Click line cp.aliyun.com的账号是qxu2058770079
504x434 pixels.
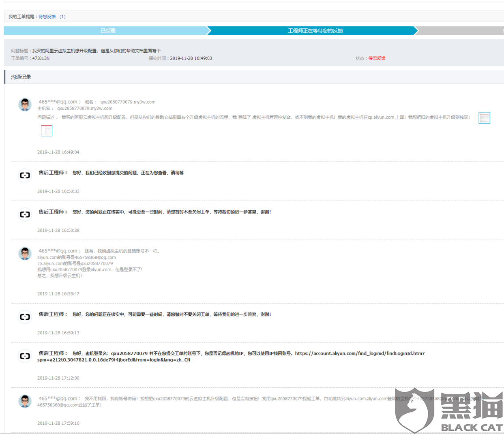click(x=75, y=264)
